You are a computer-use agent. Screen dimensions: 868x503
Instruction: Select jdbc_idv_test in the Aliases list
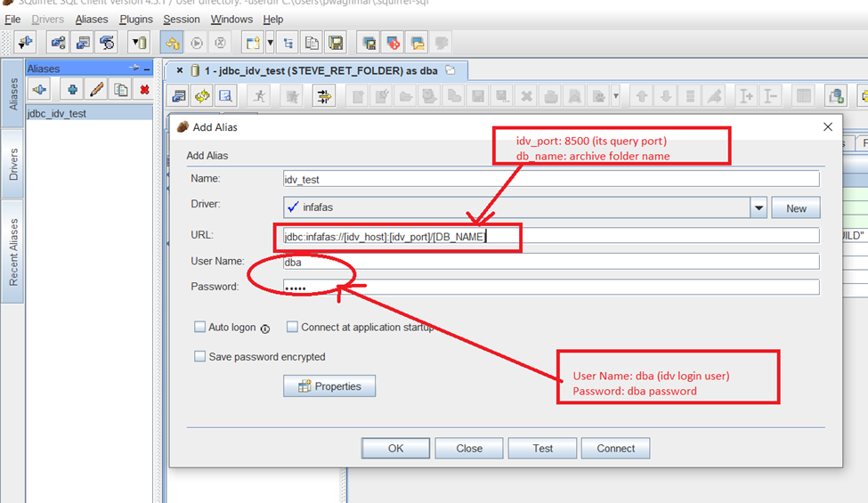(89, 113)
